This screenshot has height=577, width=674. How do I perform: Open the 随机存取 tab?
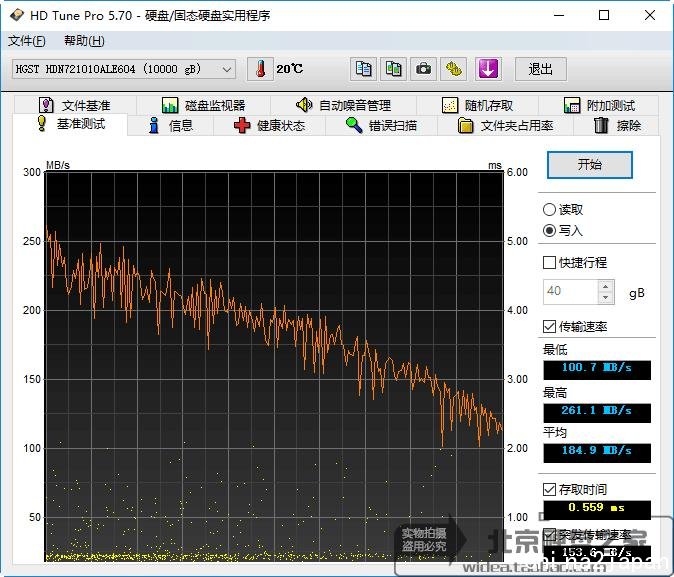point(477,105)
